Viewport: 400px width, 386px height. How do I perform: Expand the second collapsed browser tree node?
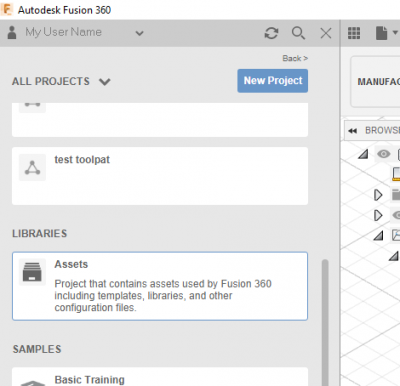click(x=378, y=215)
